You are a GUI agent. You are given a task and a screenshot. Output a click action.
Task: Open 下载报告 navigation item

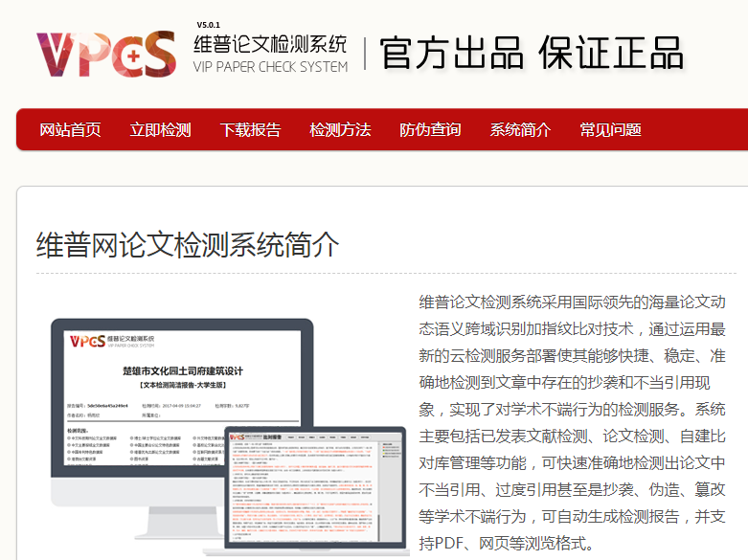coord(250,130)
